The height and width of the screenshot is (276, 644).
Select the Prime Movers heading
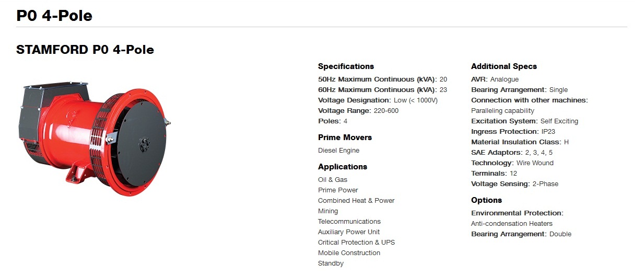pos(345,137)
